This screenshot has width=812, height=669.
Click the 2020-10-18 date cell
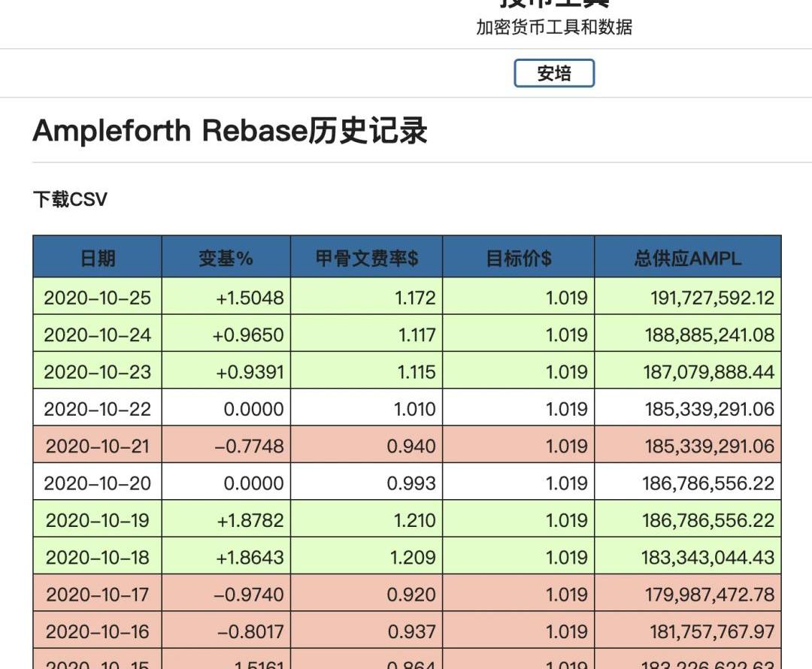[98, 558]
